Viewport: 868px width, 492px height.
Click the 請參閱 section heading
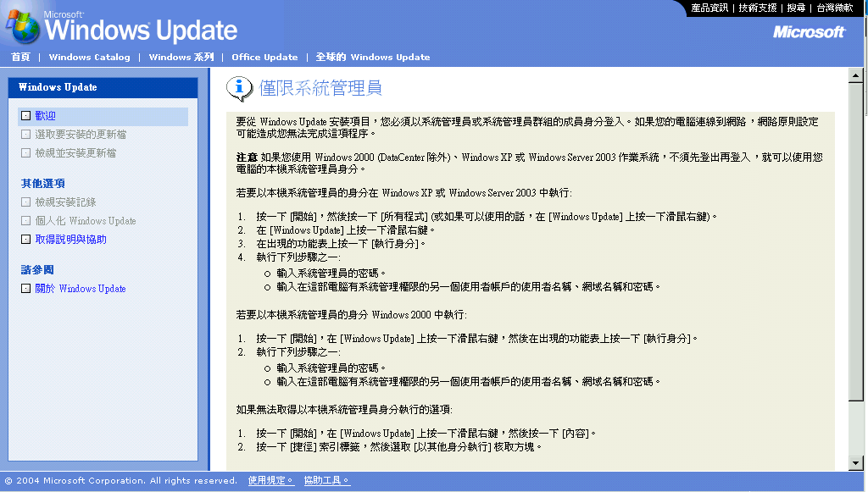click(x=37, y=270)
